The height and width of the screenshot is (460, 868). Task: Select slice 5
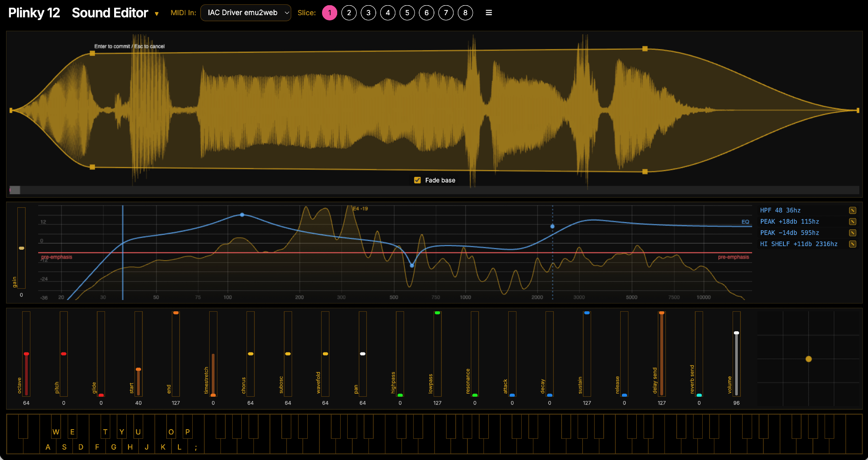(407, 13)
